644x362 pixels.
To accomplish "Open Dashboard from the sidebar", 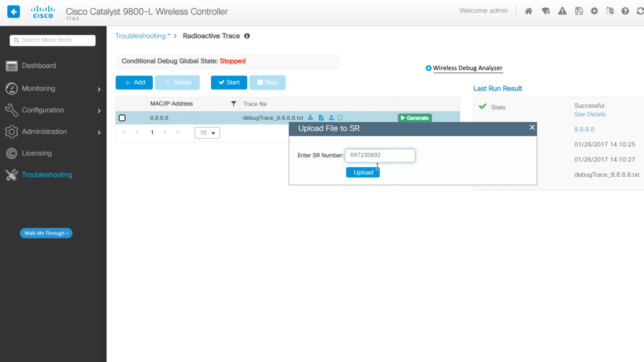I will click(x=39, y=66).
